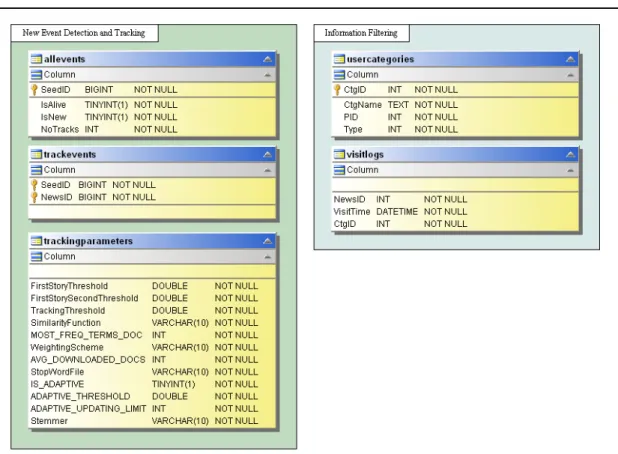Image resolution: width=618 pixels, height=454 pixels.
Task: Collapse the usercategories table
Action: point(570,60)
